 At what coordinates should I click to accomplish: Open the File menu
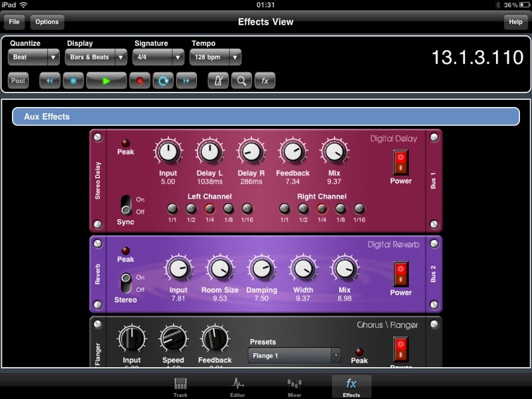[14, 22]
